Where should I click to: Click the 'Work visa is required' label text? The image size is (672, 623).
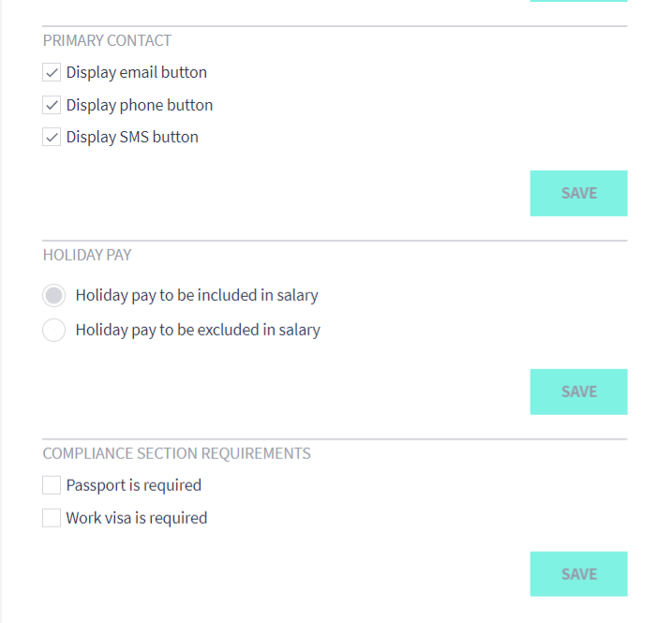tap(137, 518)
